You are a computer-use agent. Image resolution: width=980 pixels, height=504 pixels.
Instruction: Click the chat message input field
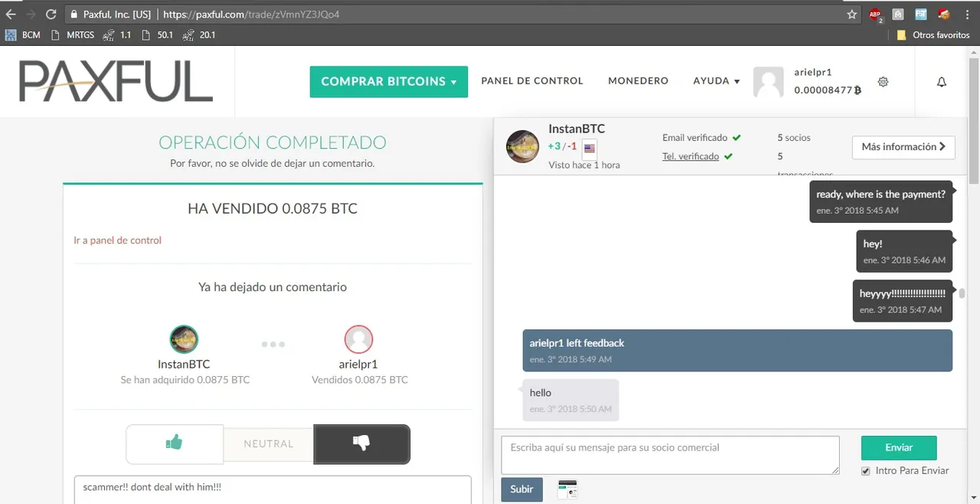point(670,455)
